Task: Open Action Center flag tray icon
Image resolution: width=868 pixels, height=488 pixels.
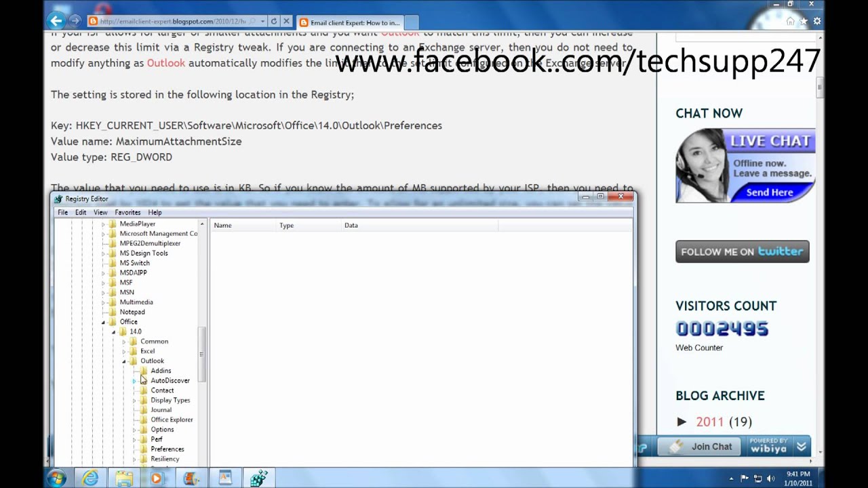Action: tap(744, 479)
